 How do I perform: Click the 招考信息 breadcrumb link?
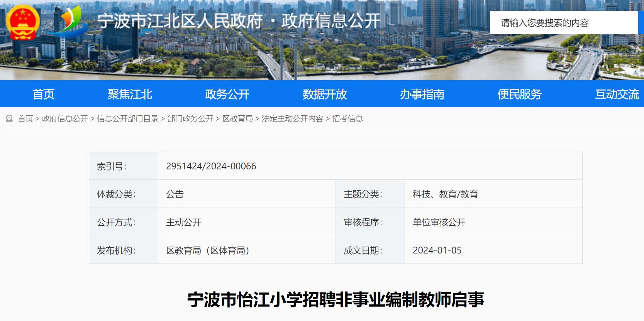click(x=347, y=118)
